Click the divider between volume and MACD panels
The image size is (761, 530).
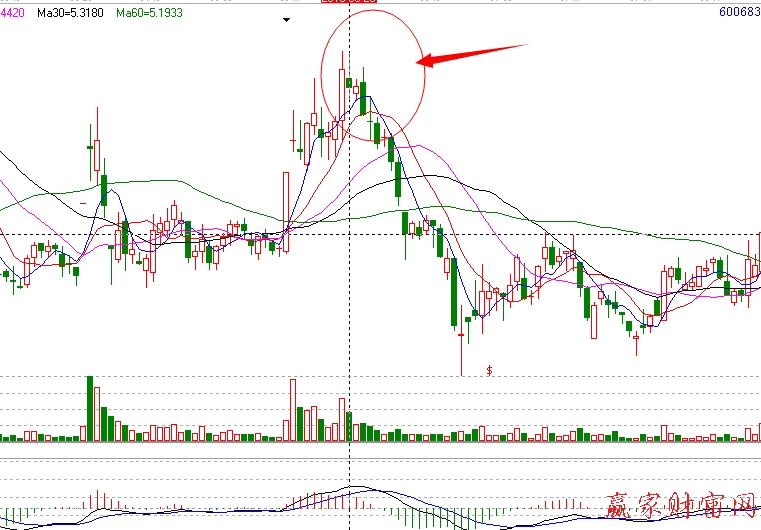coord(380,459)
